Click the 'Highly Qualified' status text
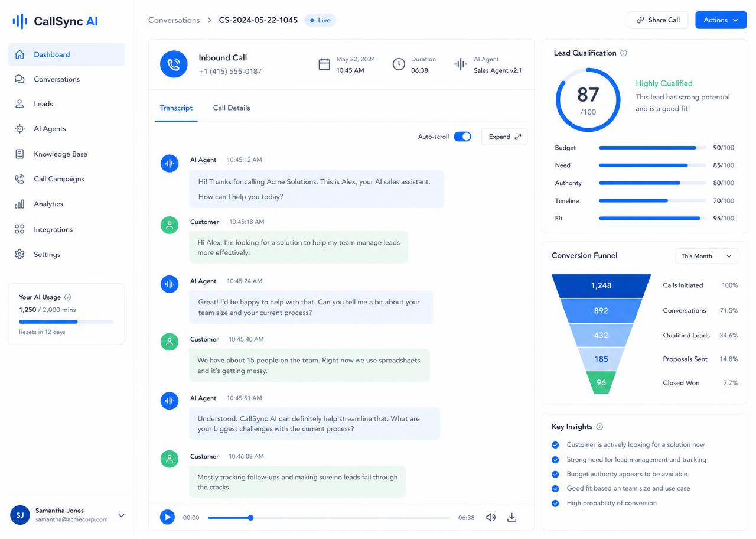This screenshot has height=539, width=756. pos(664,83)
